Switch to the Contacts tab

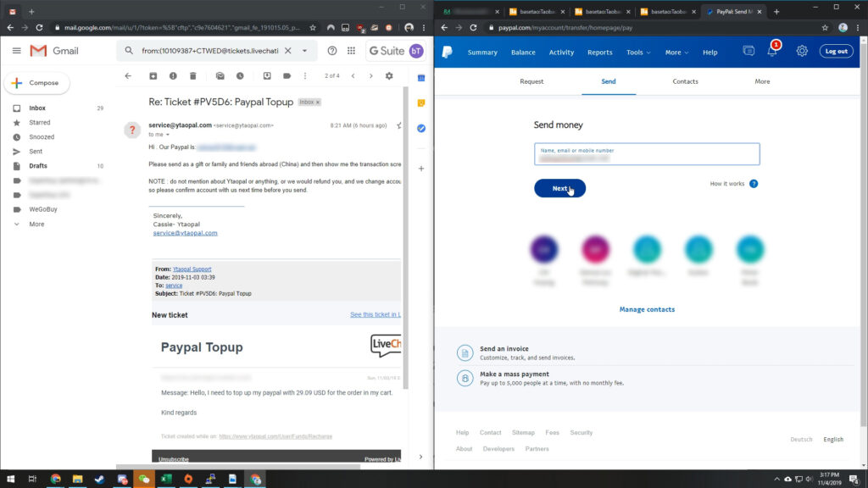click(x=685, y=81)
